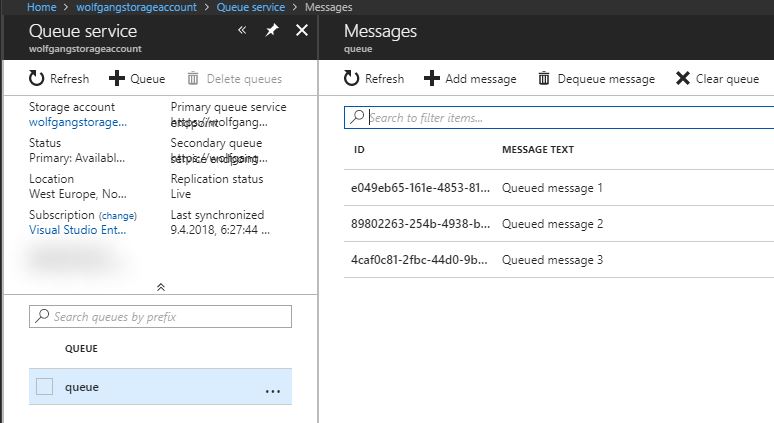Viewport: 774px width, 423px height.
Task: Click the subscription (change) link
Action: [x=117, y=215]
